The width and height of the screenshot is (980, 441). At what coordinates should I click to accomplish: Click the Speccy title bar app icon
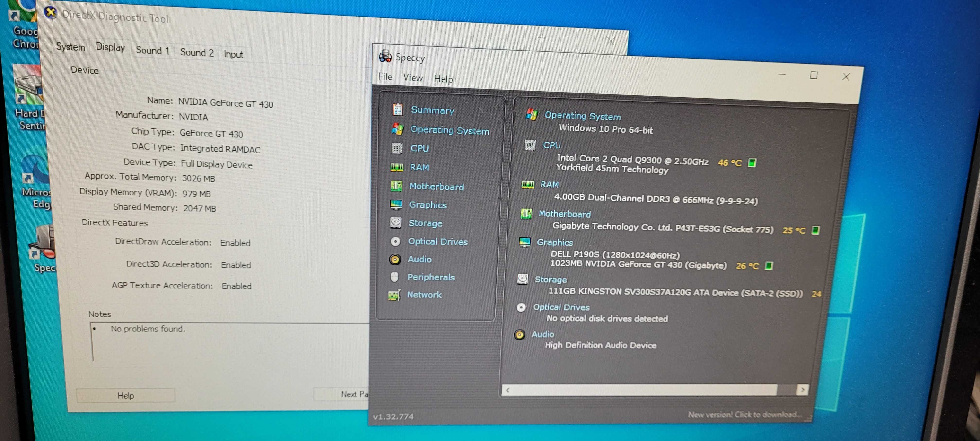click(385, 56)
